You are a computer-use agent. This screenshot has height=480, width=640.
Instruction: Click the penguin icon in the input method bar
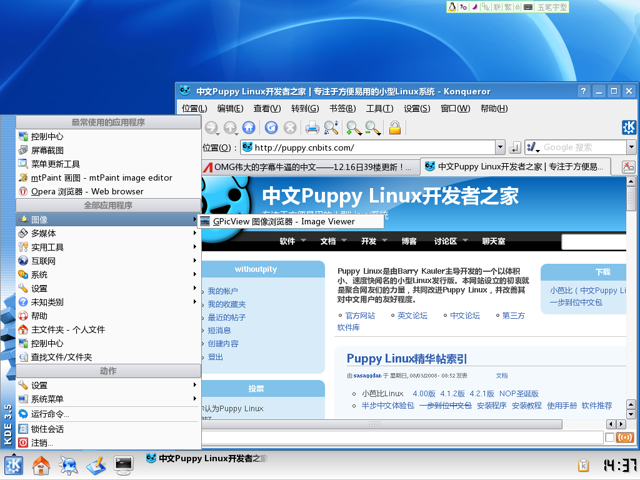point(452,7)
